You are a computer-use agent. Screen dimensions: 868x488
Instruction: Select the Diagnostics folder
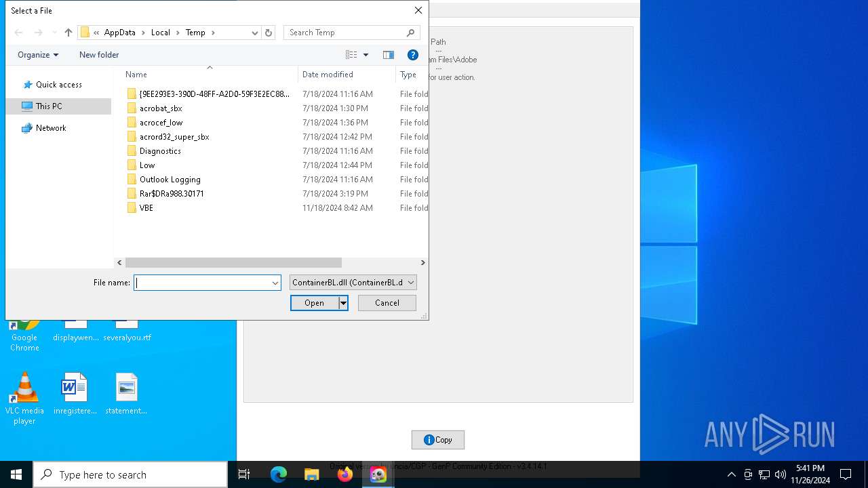click(x=160, y=151)
